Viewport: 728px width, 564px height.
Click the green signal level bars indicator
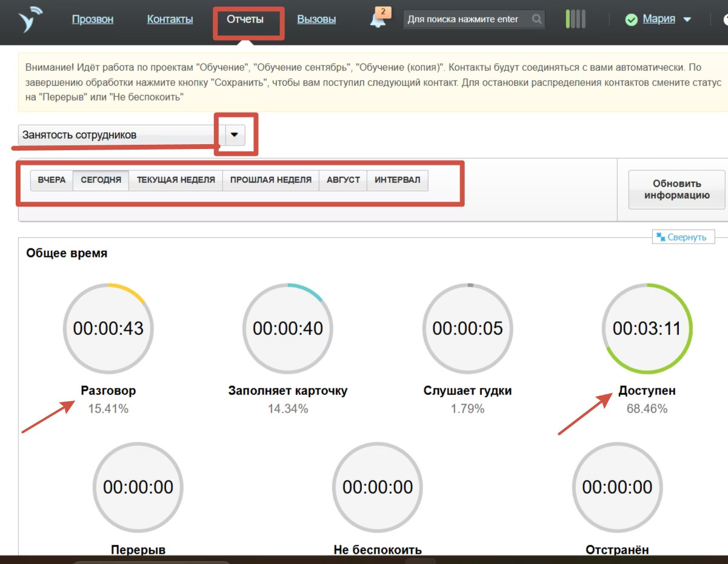(575, 19)
